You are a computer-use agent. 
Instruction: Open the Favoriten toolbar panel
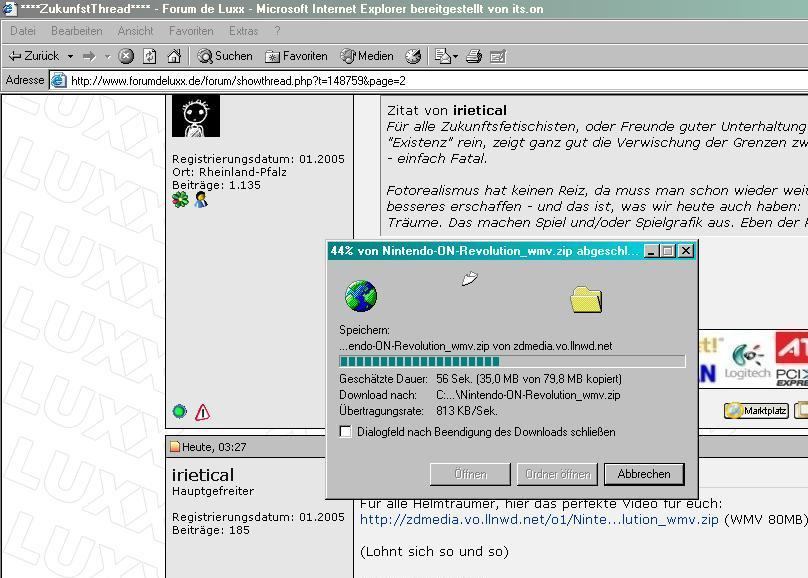coord(296,56)
